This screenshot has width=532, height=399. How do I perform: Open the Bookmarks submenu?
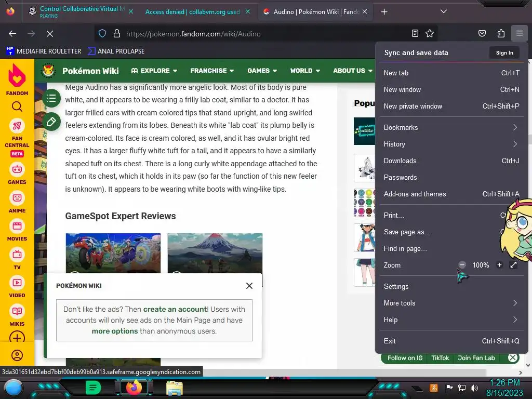coord(450,128)
